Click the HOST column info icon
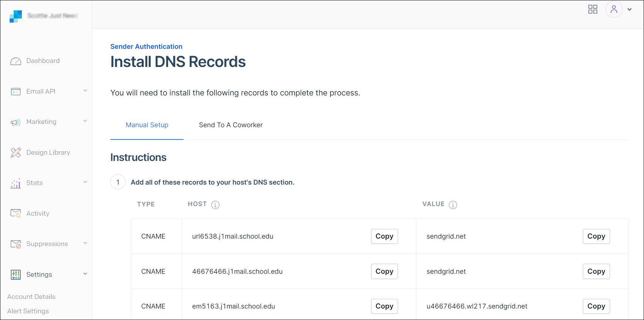The image size is (644, 320). pyautogui.click(x=215, y=205)
